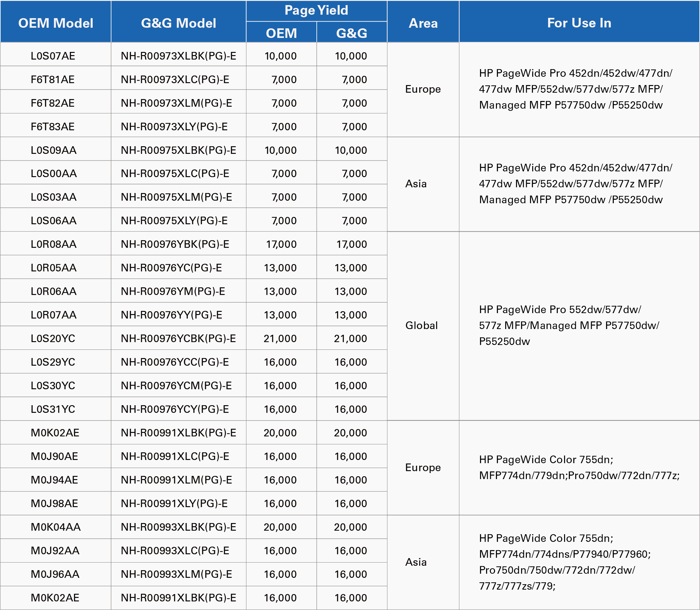Click the M0J92AA cell
The image size is (700, 610).
tap(55, 550)
